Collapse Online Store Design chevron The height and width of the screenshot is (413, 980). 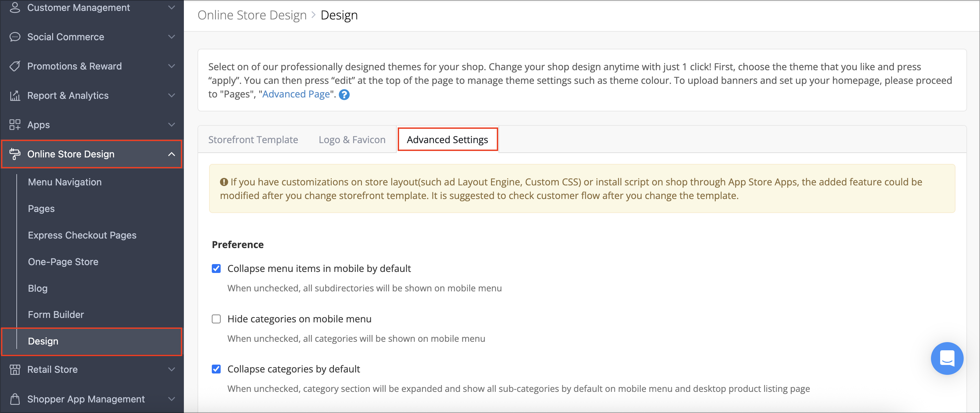coord(172,154)
